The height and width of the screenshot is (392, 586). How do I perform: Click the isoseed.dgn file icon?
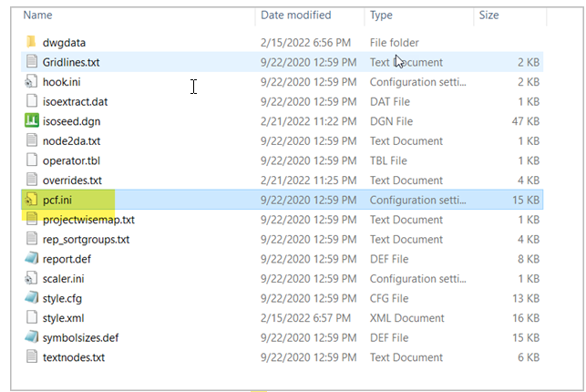click(30, 121)
